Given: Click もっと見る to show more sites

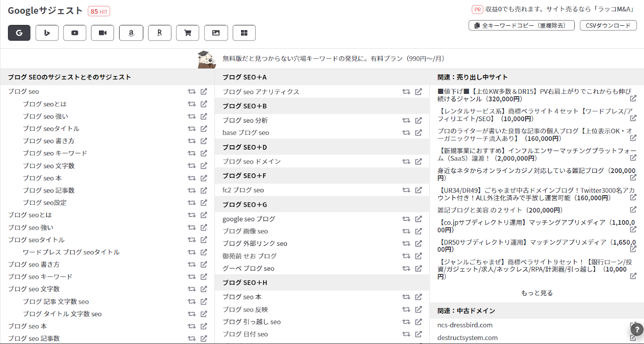Looking at the screenshot, I should (x=537, y=293).
